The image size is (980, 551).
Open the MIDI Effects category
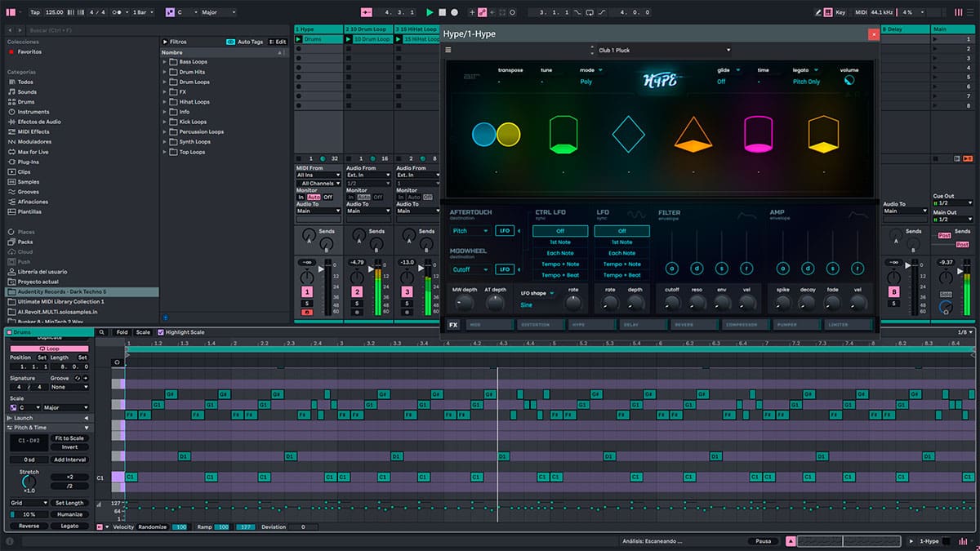33,131
